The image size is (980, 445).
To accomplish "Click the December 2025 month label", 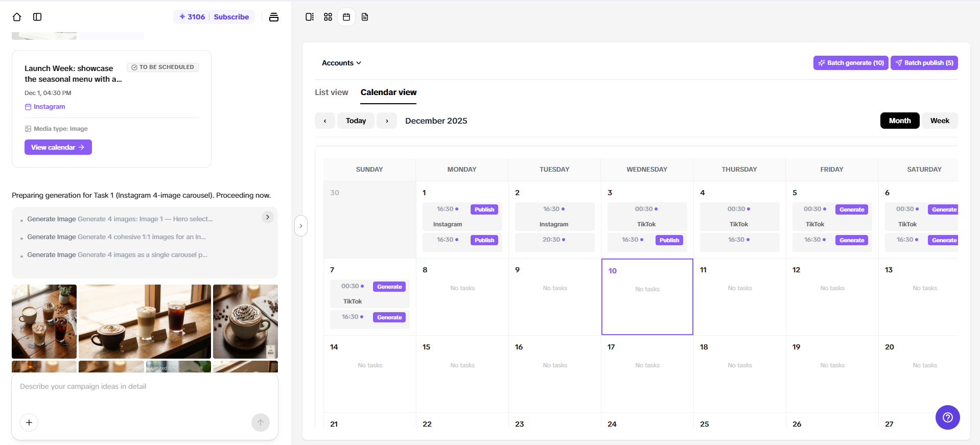I will point(436,121).
